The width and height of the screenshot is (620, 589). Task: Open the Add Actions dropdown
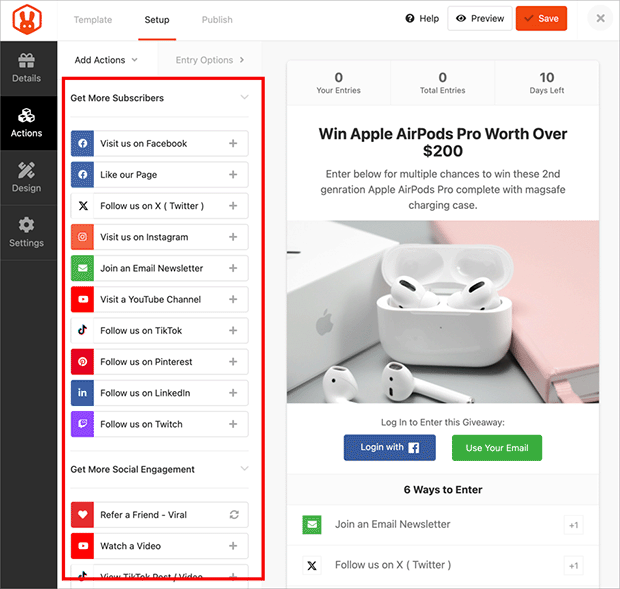(106, 60)
